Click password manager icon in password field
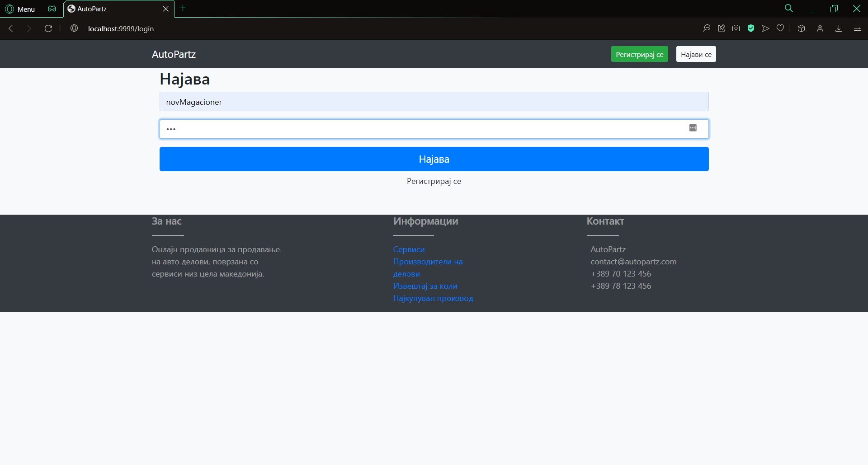Screen dimensions: 868x465 [693, 128]
